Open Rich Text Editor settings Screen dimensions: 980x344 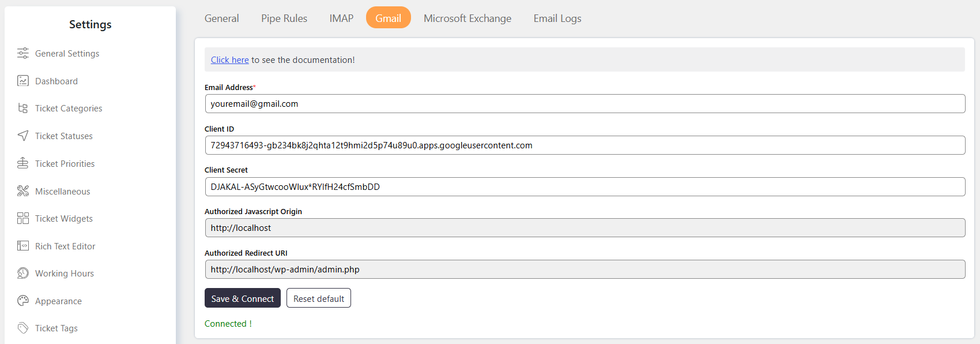(x=65, y=246)
